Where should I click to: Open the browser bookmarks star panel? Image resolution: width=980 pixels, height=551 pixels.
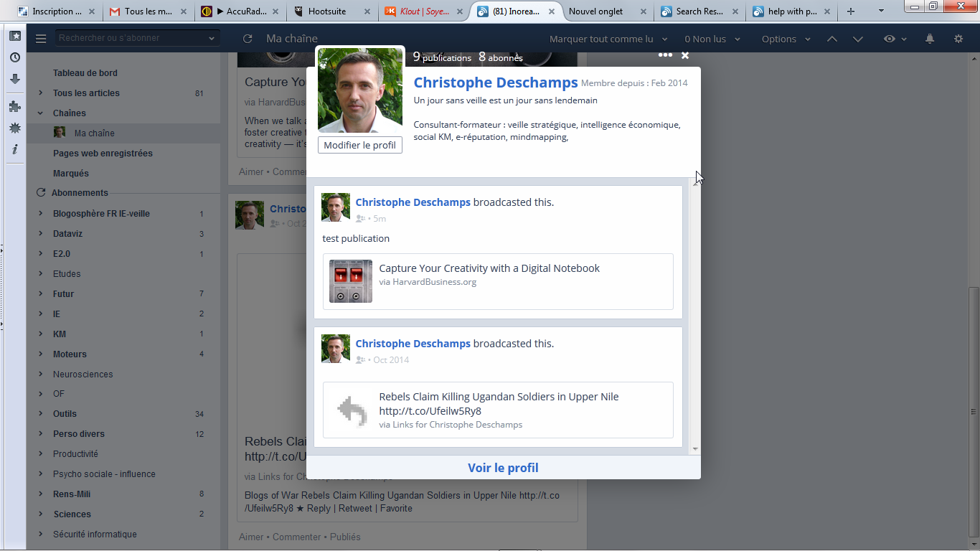[15, 36]
